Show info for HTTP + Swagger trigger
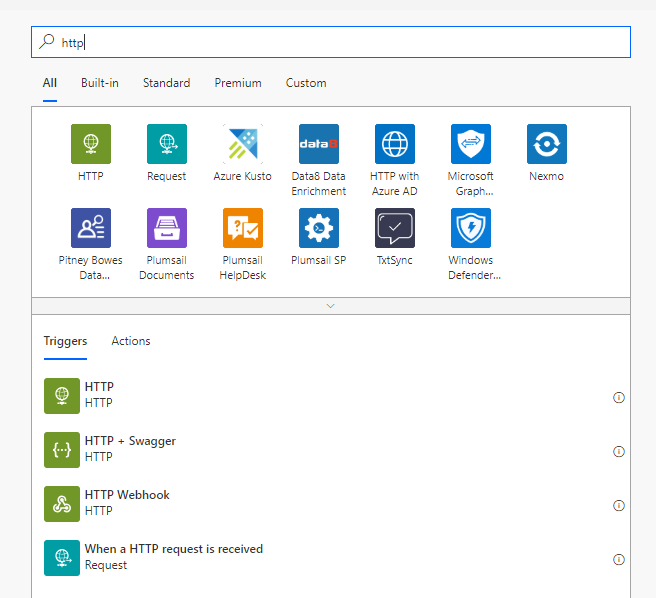The width and height of the screenshot is (656, 598). (619, 452)
